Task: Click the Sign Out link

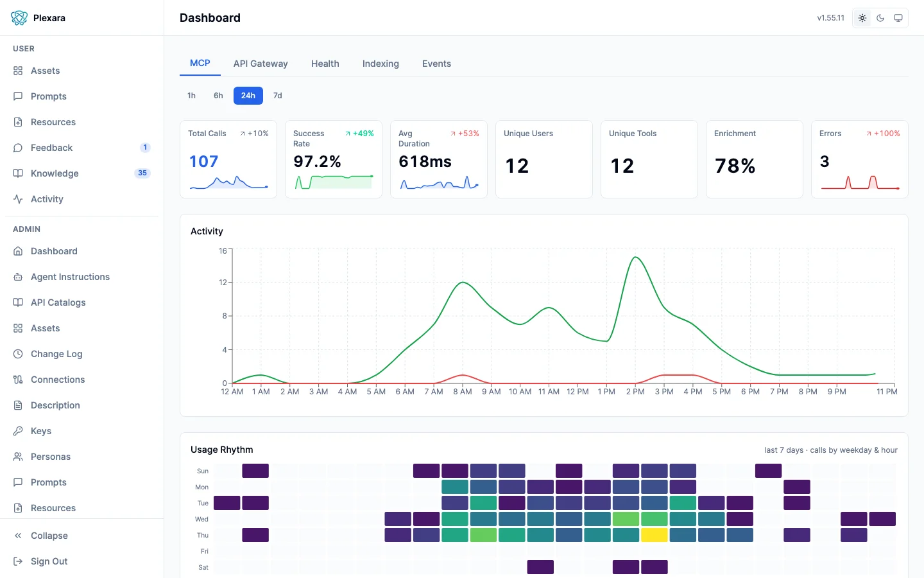Action: [x=81, y=561]
